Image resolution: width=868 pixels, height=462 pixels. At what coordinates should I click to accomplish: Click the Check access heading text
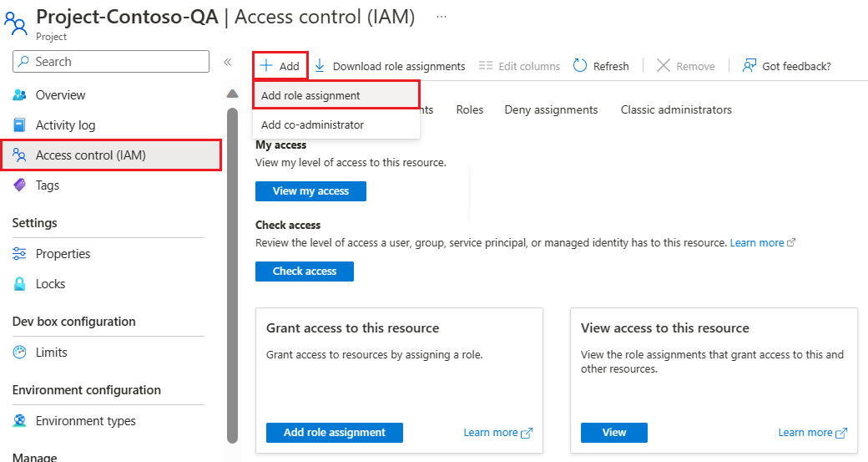click(x=288, y=225)
